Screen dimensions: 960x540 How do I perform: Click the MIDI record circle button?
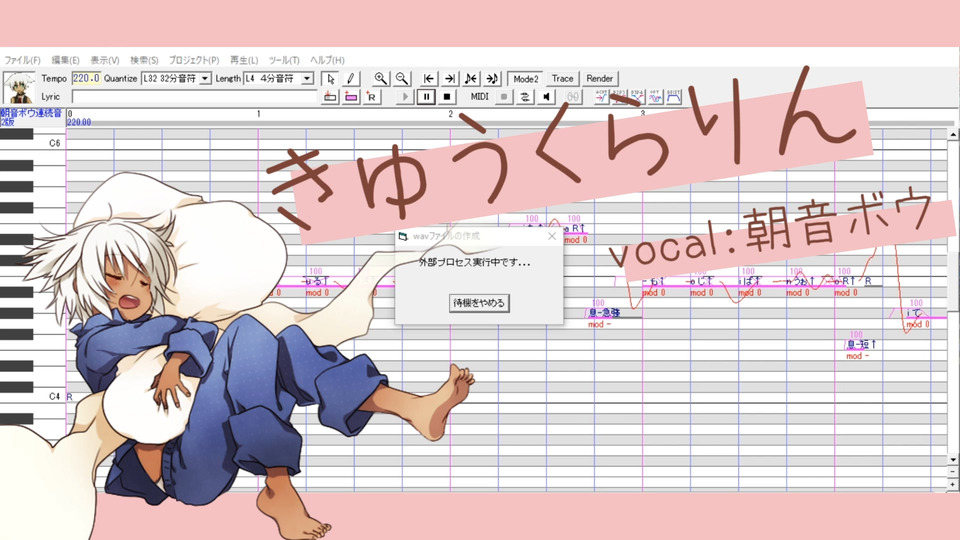coord(503,97)
